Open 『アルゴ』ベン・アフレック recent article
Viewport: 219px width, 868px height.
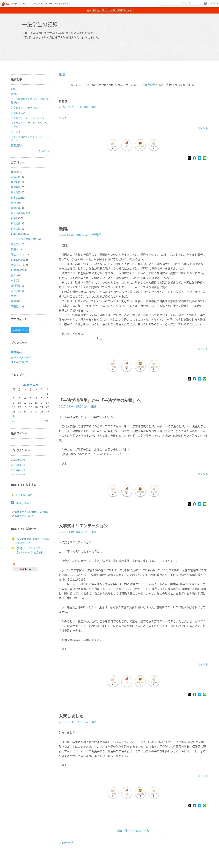pos(28,118)
